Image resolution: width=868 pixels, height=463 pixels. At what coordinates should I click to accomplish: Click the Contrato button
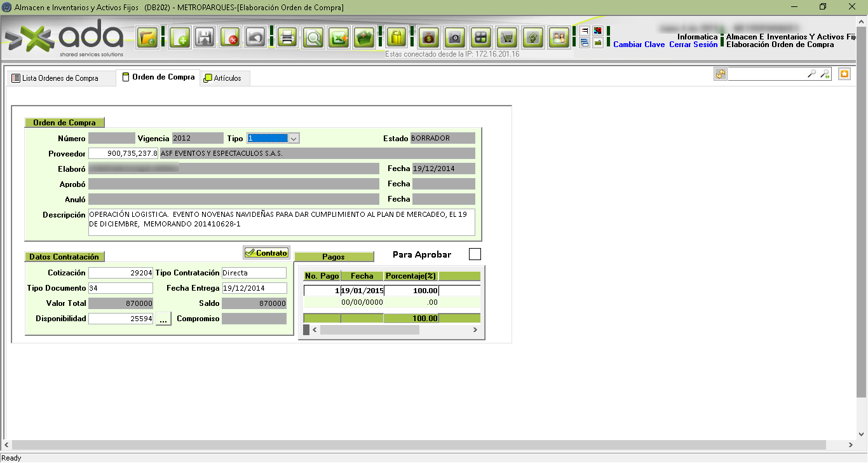pyautogui.click(x=266, y=253)
